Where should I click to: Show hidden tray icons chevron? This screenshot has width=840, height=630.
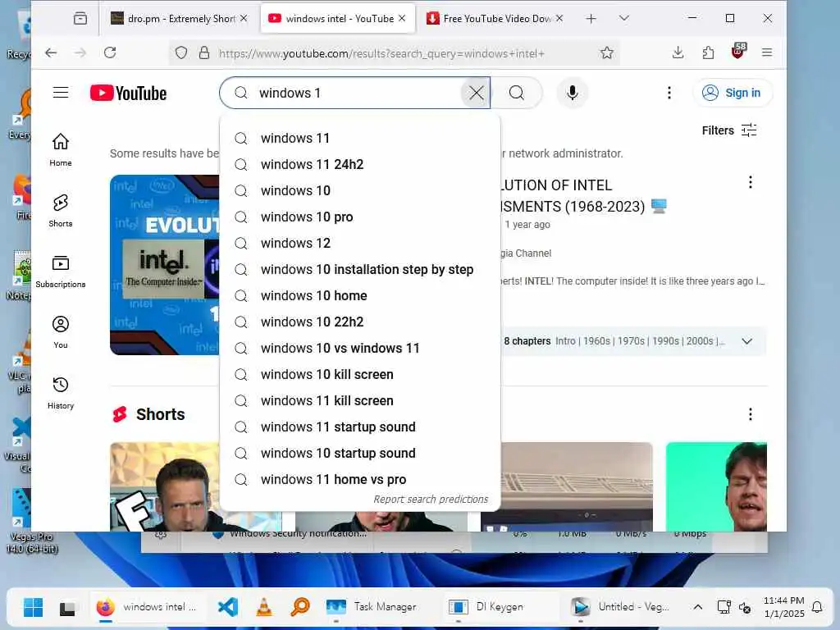click(x=697, y=607)
